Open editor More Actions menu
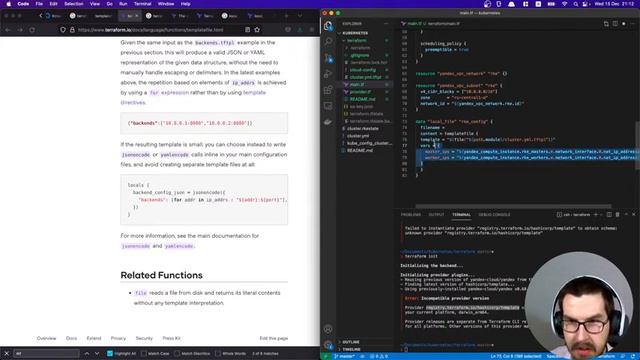 (x=632, y=24)
